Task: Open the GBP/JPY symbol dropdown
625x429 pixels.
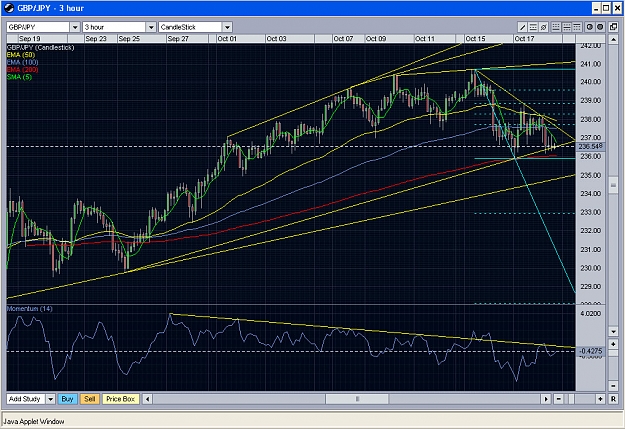Action: pos(75,27)
